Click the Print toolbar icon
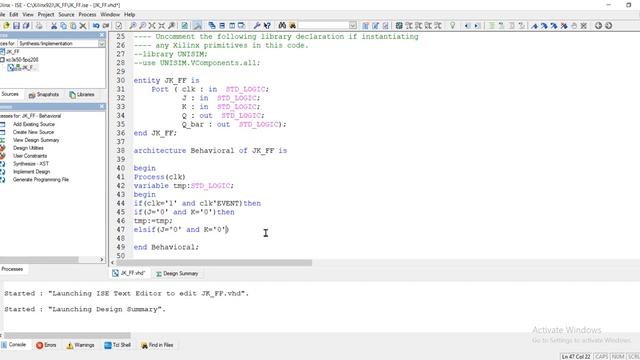Screen dimensions: 640x360 click(x=39, y=26)
